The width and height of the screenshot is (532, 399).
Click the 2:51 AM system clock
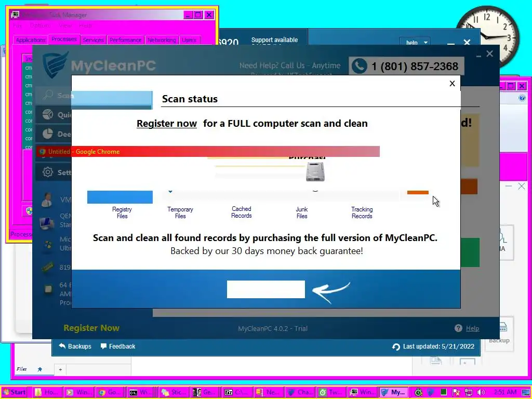coord(505,392)
